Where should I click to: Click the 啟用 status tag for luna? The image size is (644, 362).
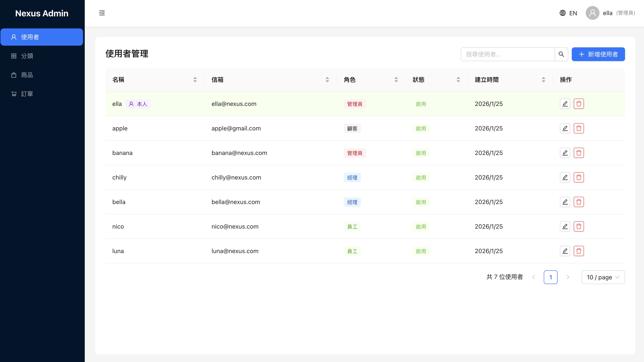(421, 251)
